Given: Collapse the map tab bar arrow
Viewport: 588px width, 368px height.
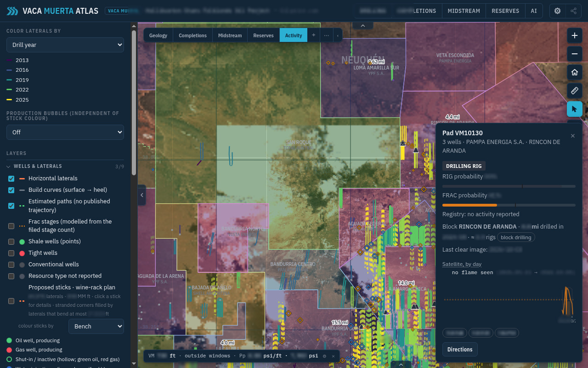Looking at the screenshot, I should click(338, 35).
